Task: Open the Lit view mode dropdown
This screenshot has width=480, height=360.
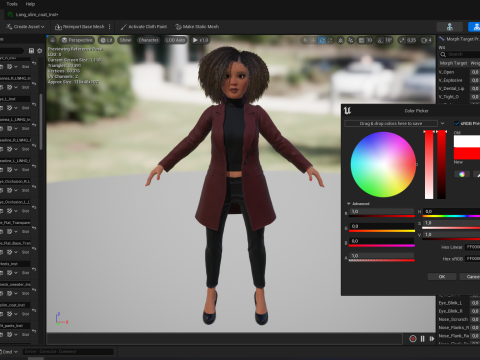Action: [106, 40]
